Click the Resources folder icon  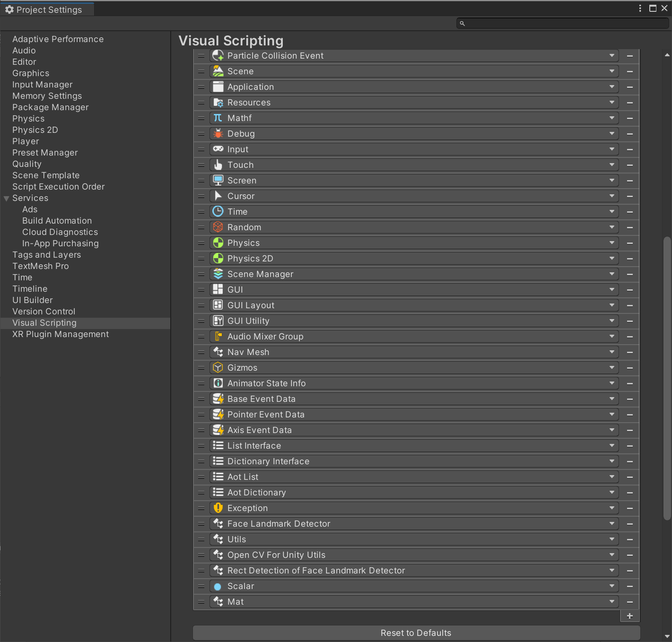[218, 103]
